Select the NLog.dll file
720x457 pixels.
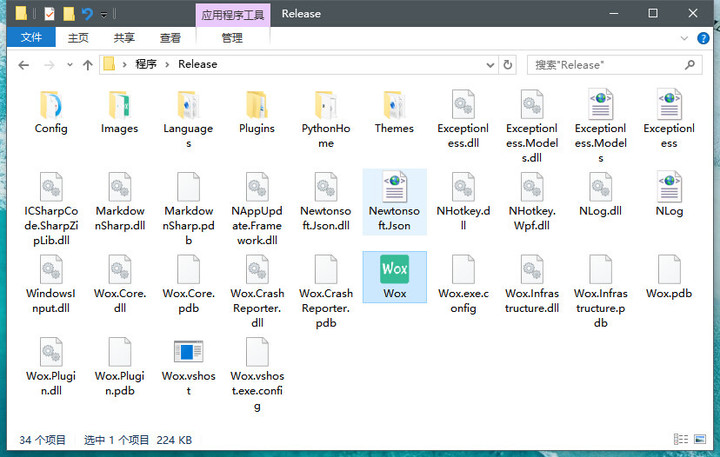[600, 195]
